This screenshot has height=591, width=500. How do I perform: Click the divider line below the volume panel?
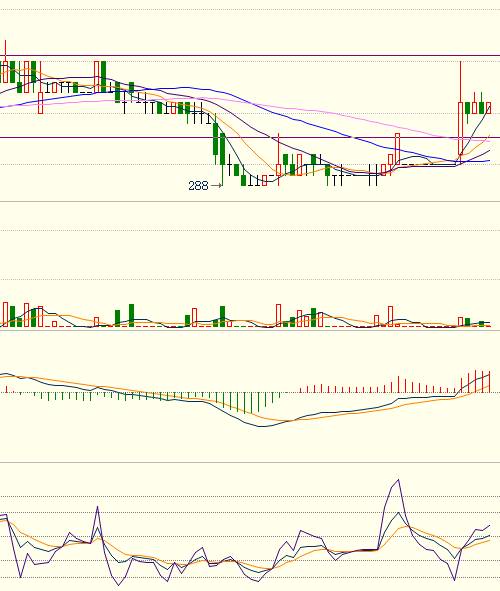point(250,331)
